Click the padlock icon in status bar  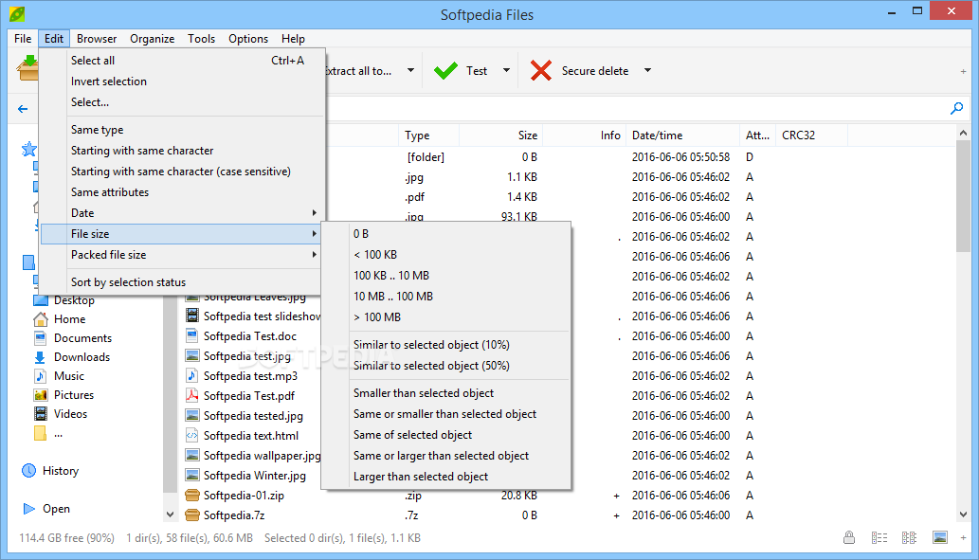(x=849, y=537)
